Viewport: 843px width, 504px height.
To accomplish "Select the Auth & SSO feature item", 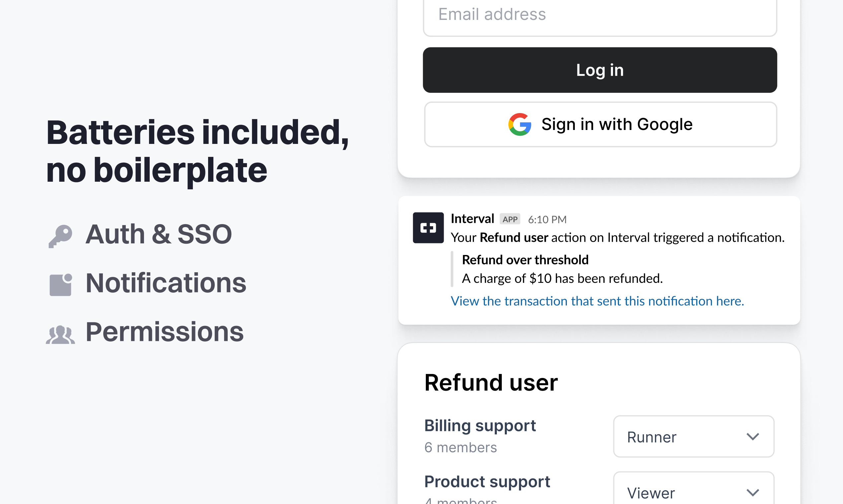I will [140, 235].
